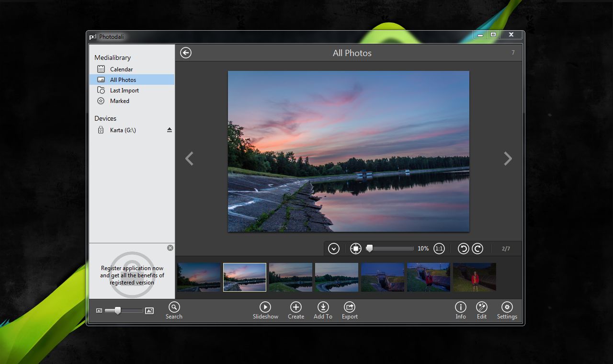Show photo Info
The width and height of the screenshot is (613, 364).
tap(461, 310)
